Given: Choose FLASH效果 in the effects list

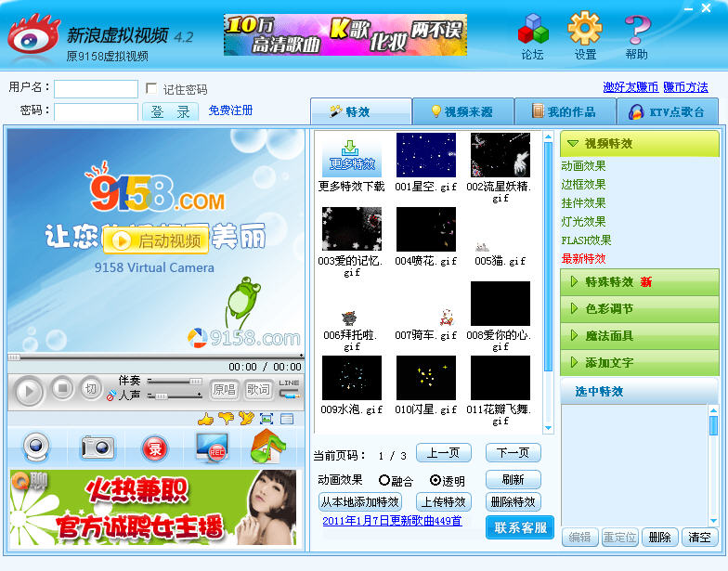Looking at the screenshot, I should tap(586, 240).
